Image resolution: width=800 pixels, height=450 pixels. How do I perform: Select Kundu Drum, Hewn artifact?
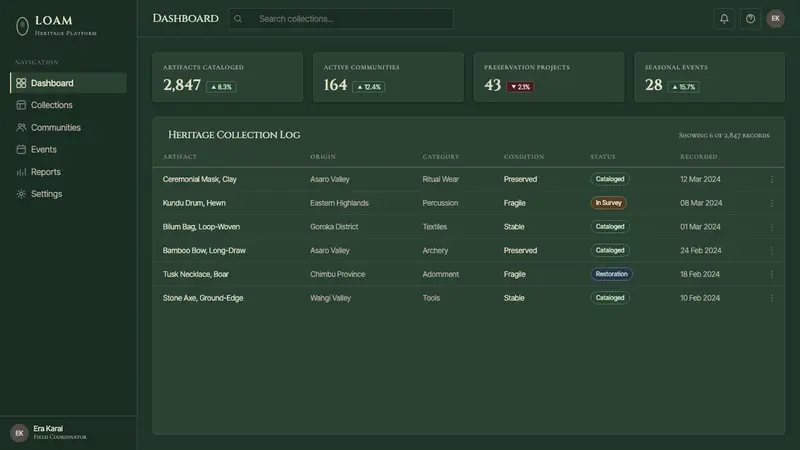tap(194, 203)
